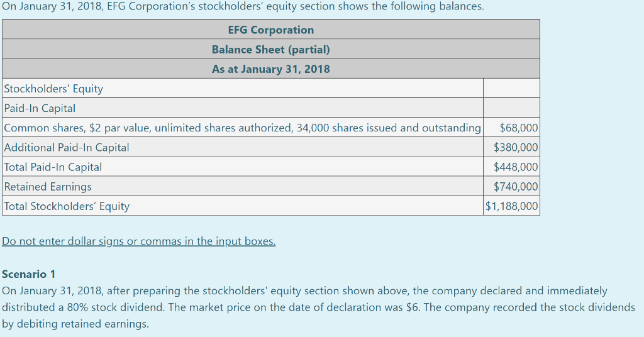Click the introductory sentence above the table
644x337 pixels.
click(243, 6)
